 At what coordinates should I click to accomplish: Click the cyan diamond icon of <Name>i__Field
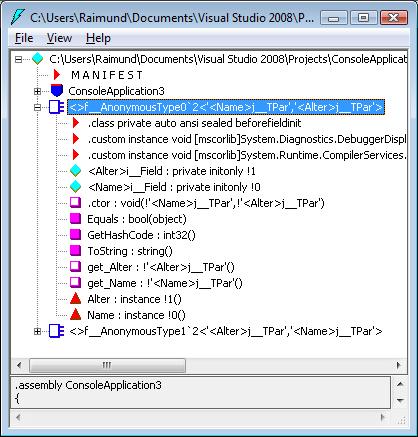point(76,187)
